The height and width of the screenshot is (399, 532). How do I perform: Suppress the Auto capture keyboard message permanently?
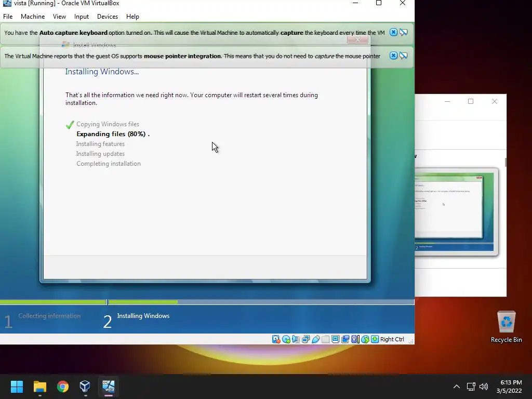click(403, 32)
